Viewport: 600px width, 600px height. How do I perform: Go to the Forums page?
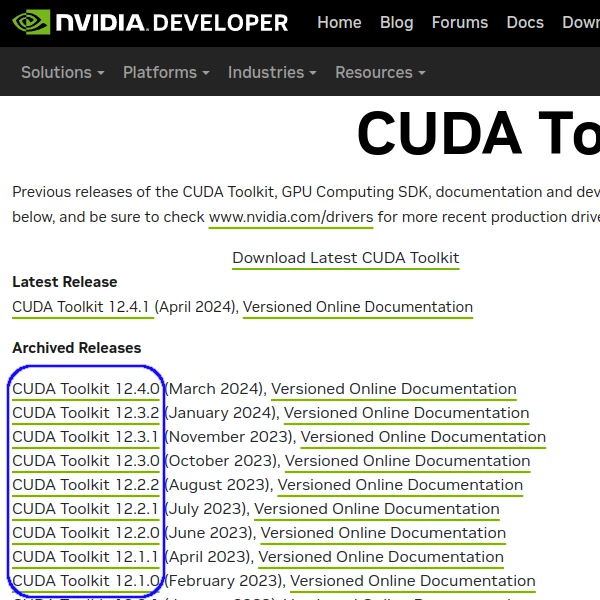tap(460, 22)
